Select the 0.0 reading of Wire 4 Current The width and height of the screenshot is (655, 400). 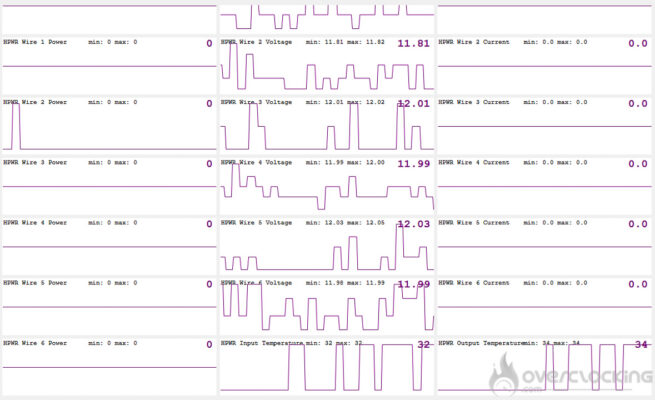pyautogui.click(x=638, y=164)
